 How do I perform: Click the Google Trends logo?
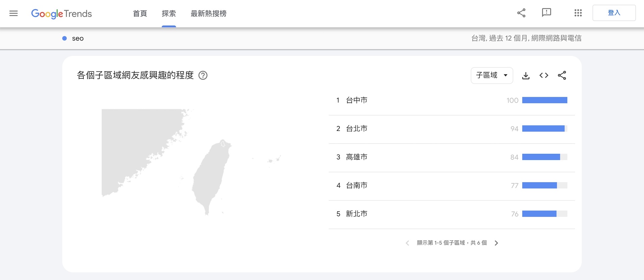coord(61,13)
